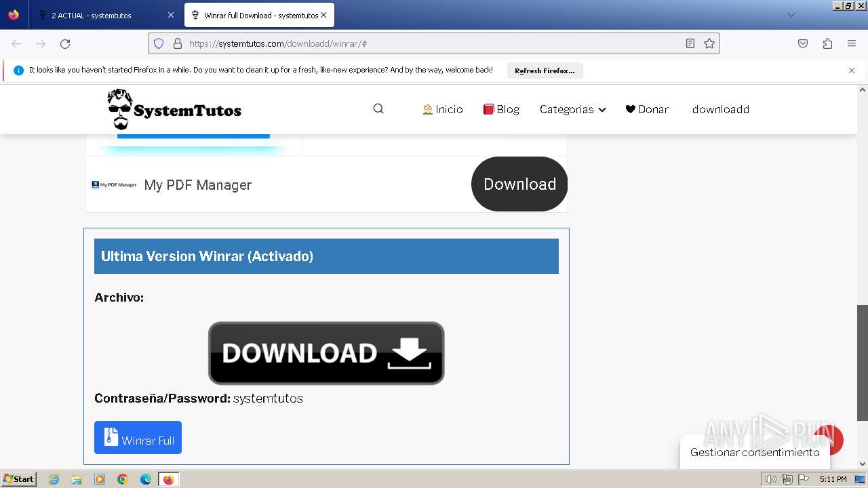Bookmark this page with the star icon

tap(709, 43)
